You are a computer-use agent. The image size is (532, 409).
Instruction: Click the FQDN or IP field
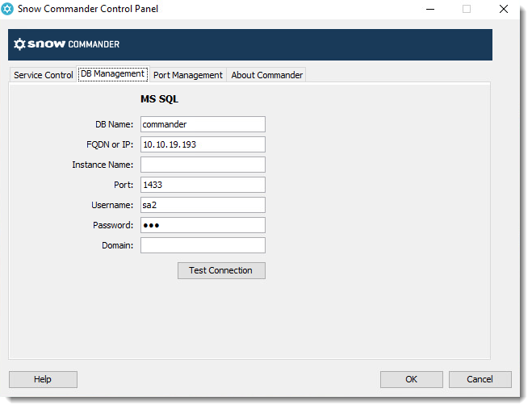coord(203,144)
